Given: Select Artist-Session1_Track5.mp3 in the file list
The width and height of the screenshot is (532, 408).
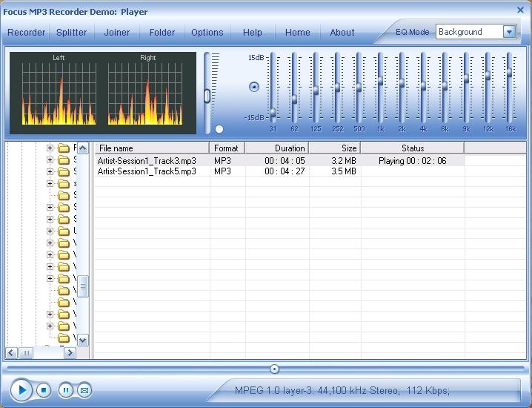Looking at the screenshot, I should click(x=147, y=171).
